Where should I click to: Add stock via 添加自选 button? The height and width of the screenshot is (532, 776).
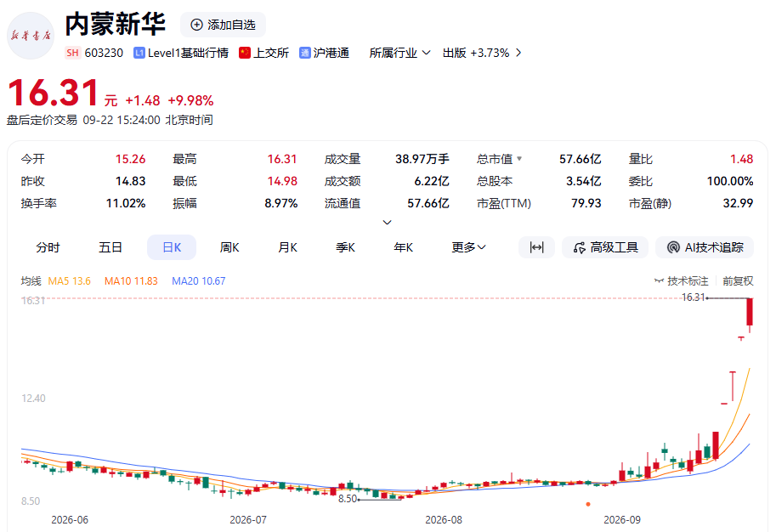pyautogui.click(x=224, y=25)
